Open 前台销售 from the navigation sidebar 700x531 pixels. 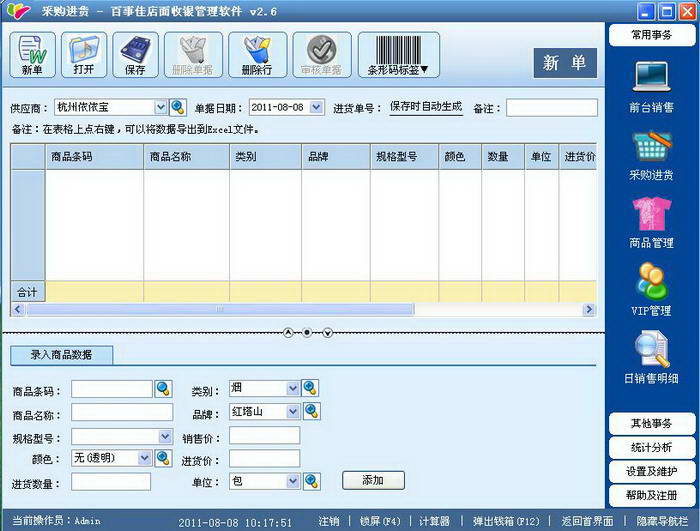point(651,87)
